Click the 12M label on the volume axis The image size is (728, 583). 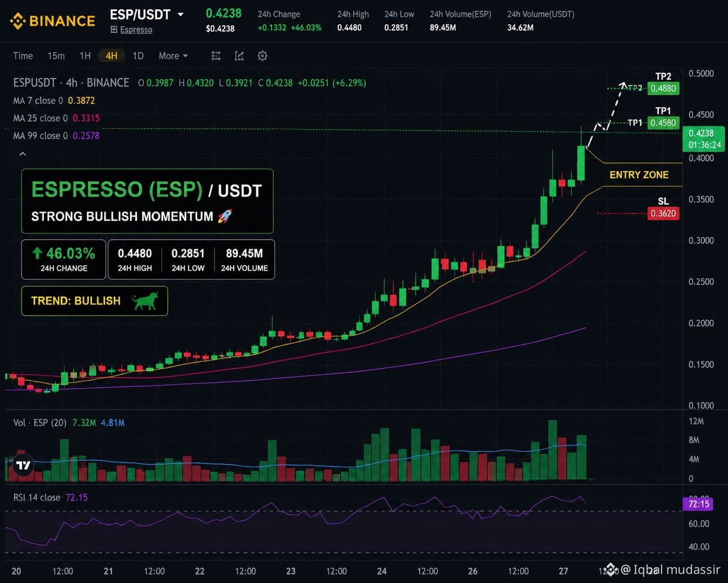[696, 421]
